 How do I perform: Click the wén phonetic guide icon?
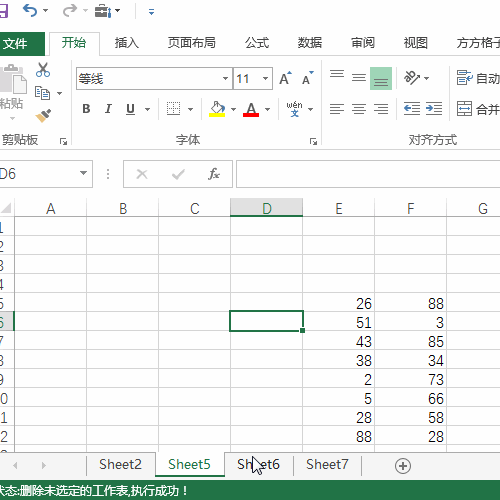[x=294, y=109]
